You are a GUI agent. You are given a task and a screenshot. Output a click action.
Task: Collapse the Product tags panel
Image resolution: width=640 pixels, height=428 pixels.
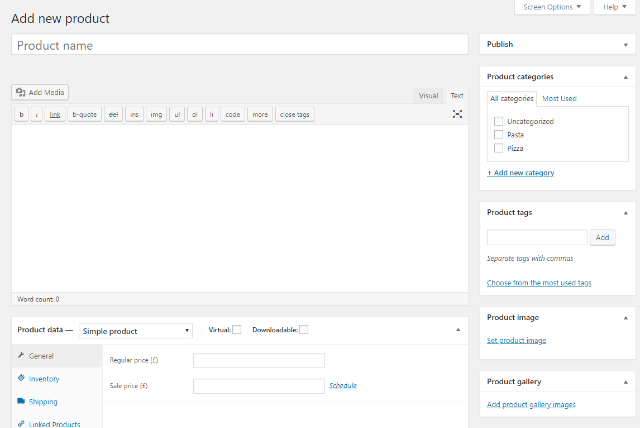[x=626, y=213]
